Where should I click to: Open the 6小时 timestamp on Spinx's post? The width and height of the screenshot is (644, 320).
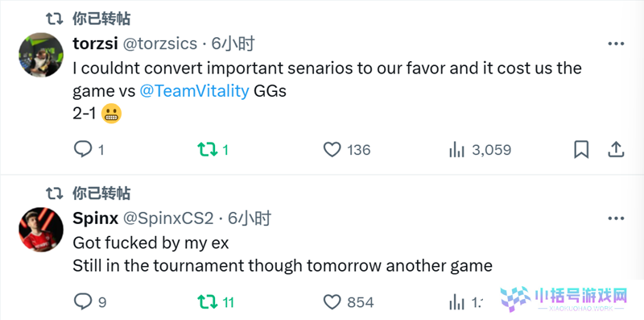[250, 218]
